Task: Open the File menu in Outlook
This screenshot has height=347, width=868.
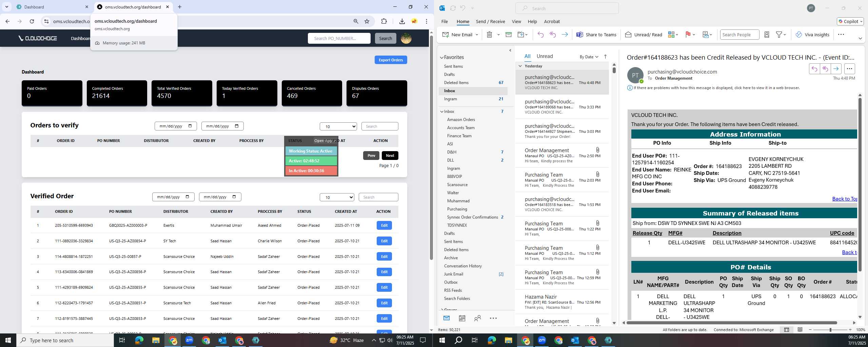Action: (x=445, y=21)
